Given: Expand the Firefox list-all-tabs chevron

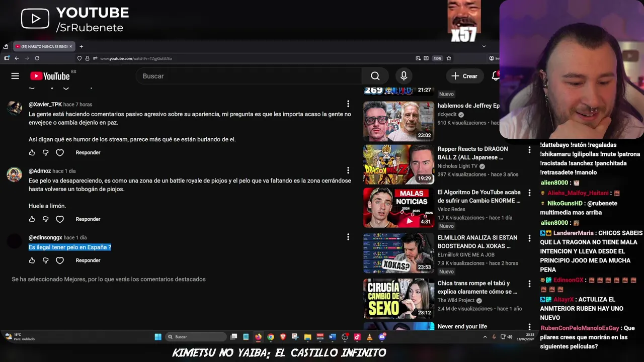Looking at the screenshot, I should click(x=484, y=46).
